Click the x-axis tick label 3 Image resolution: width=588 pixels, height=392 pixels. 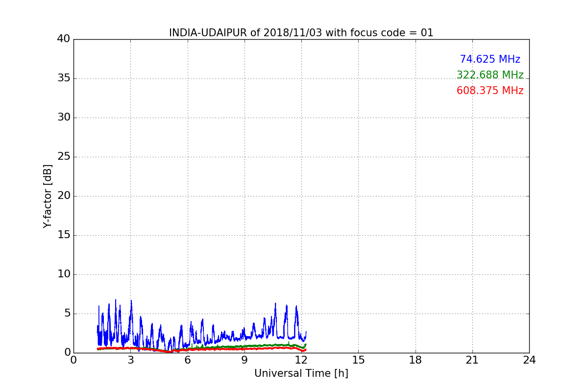130,360
